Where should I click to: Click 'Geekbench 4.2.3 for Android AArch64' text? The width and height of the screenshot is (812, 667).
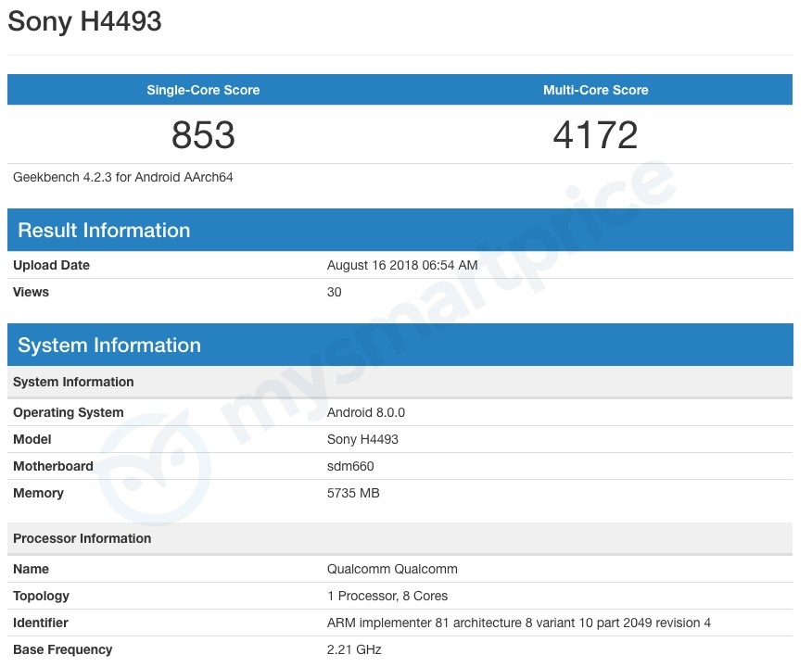click(122, 178)
